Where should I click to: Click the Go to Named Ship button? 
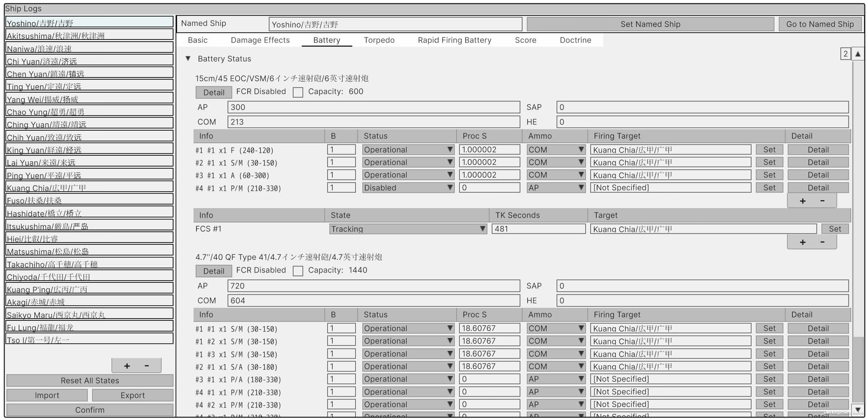(820, 24)
